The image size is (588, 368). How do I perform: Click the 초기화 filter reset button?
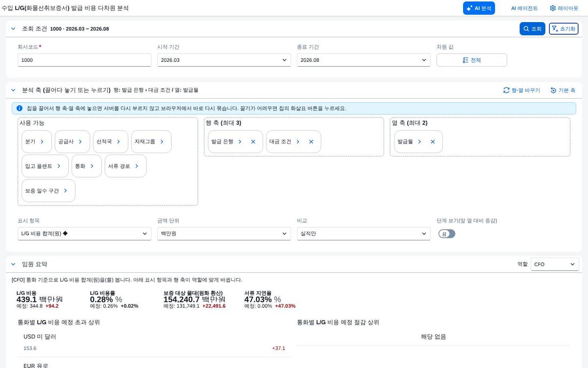[x=563, y=29]
